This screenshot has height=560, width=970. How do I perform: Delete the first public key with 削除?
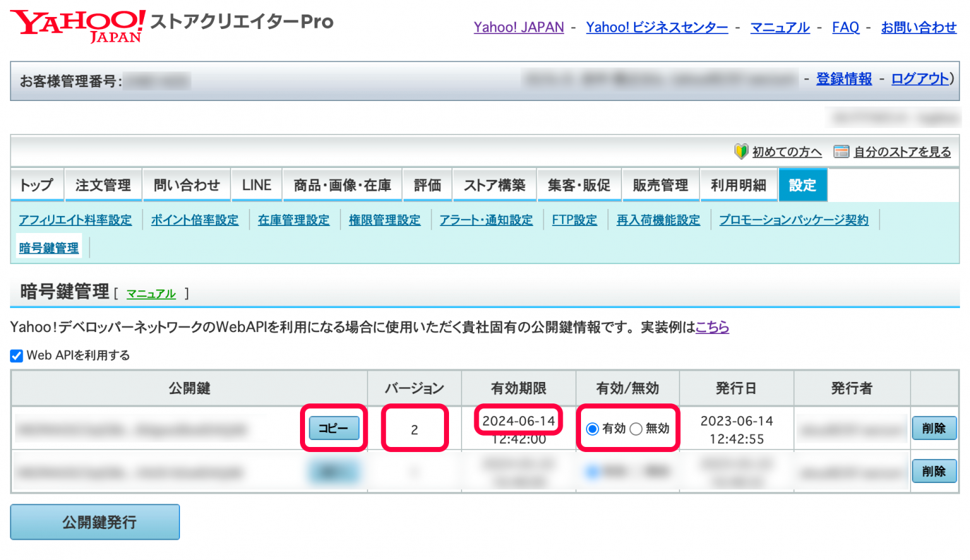click(x=934, y=427)
